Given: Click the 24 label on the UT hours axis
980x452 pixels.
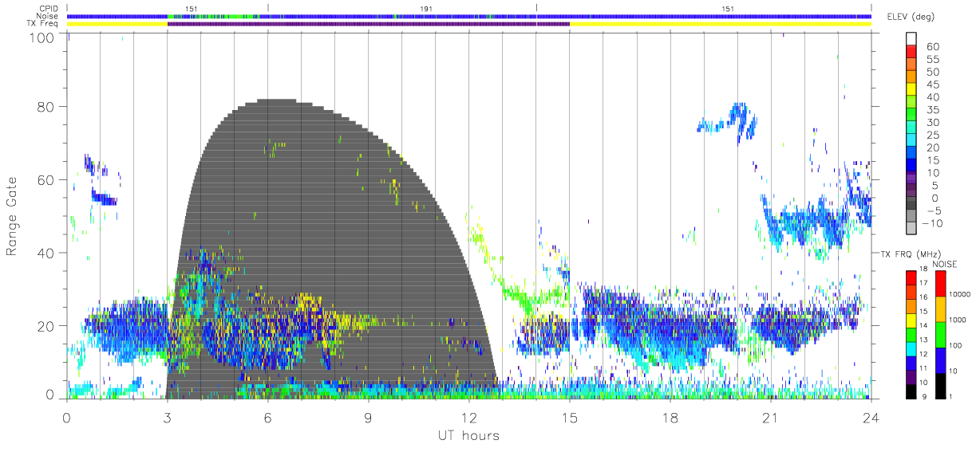Looking at the screenshot, I should tap(871, 417).
